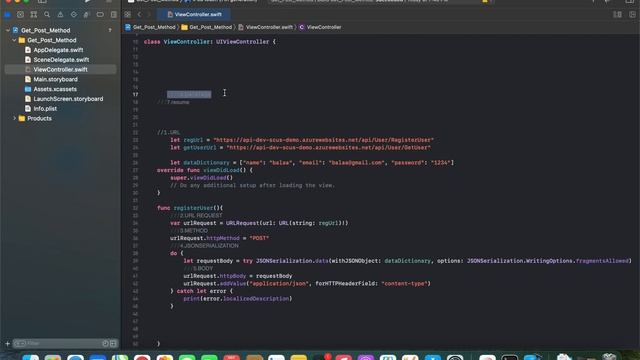The height and width of the screenshot is (360, 640).
Task: Open the Report navigator
Action: [113, 15]
